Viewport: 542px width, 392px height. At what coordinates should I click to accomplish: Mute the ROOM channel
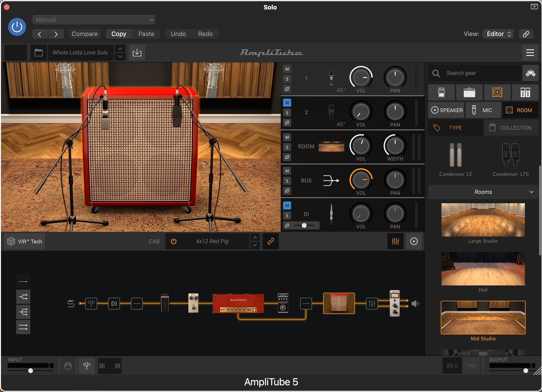click(x=287, y=137)
